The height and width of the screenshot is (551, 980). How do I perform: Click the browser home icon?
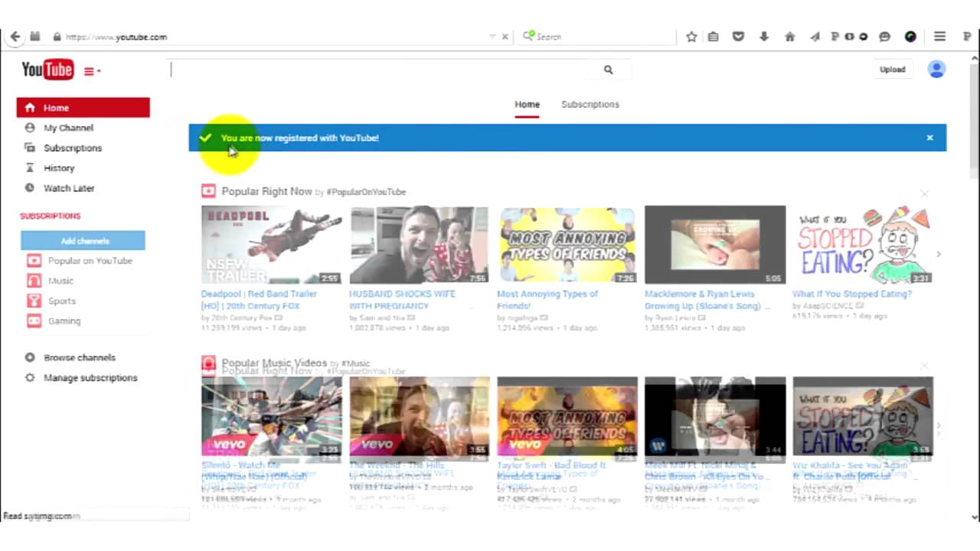pyautogui.click(x=789, y=37)
